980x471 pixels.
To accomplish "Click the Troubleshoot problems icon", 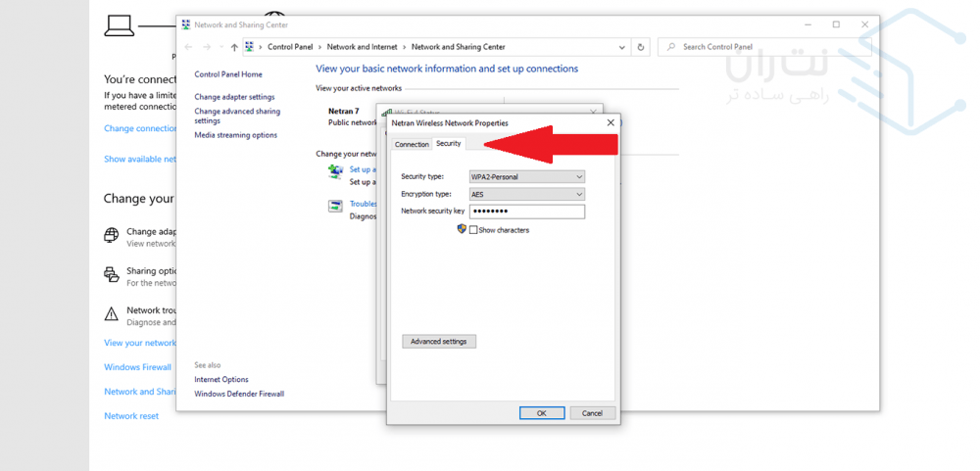I will point(335,206).
